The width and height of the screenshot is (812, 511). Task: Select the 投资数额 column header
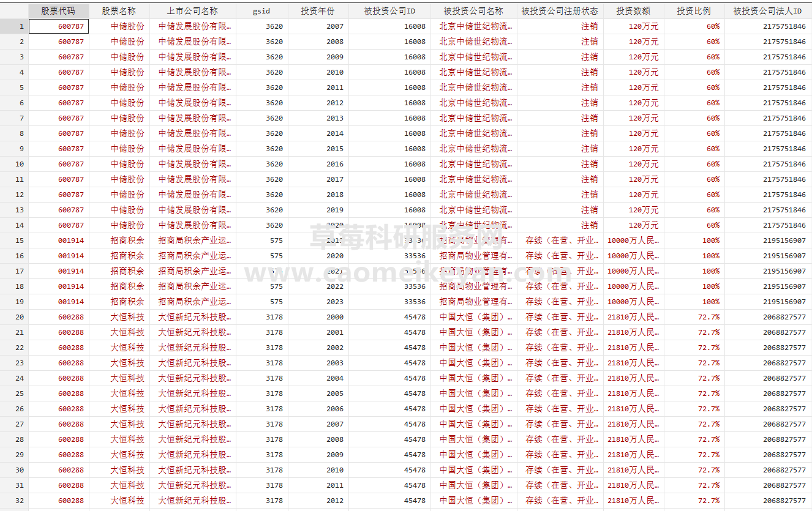coord(634,11)
